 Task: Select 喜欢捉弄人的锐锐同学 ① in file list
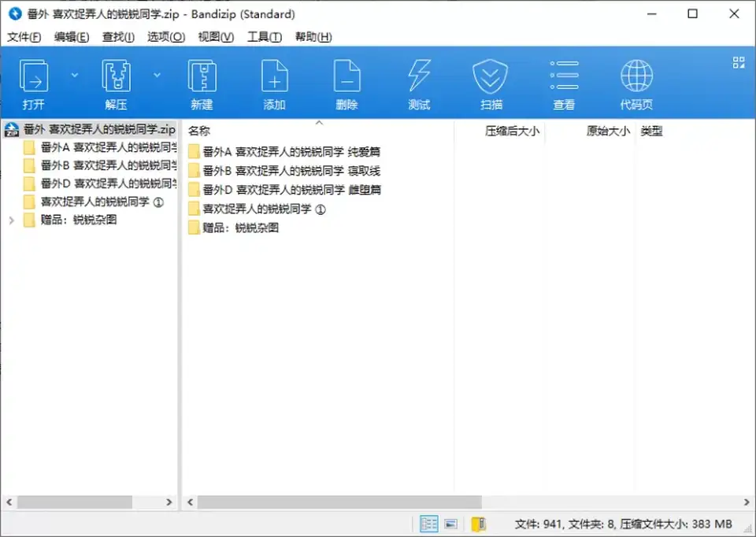[257, 209]
